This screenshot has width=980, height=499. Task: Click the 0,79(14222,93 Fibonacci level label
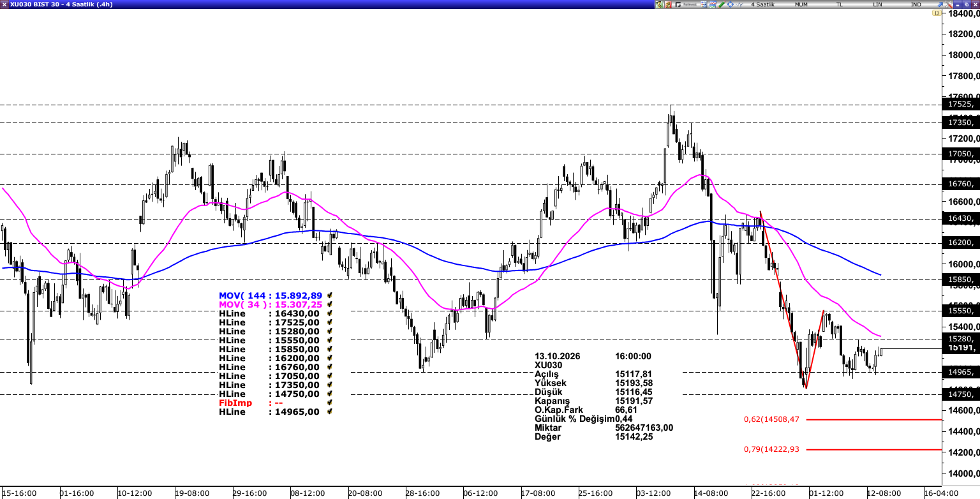(771, 449)
